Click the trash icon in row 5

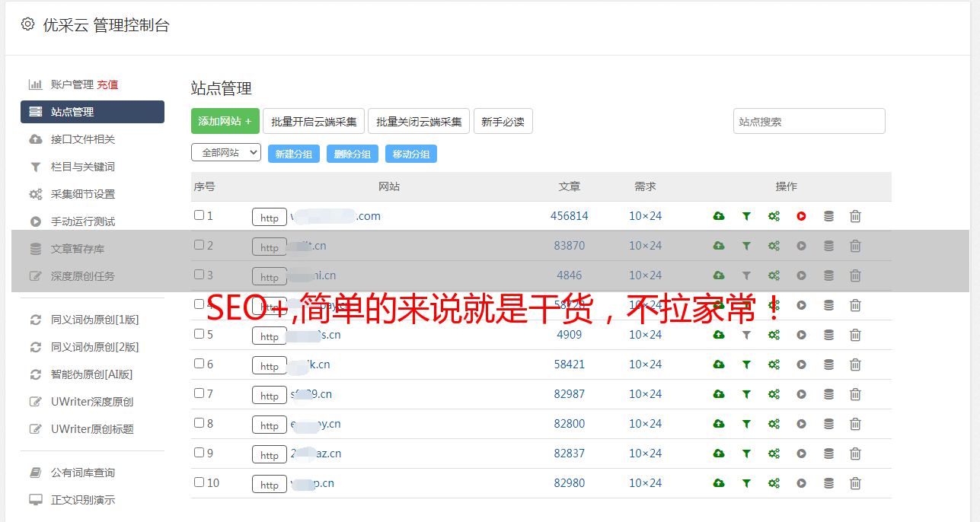pyautogui.click(x=855, y=335)
